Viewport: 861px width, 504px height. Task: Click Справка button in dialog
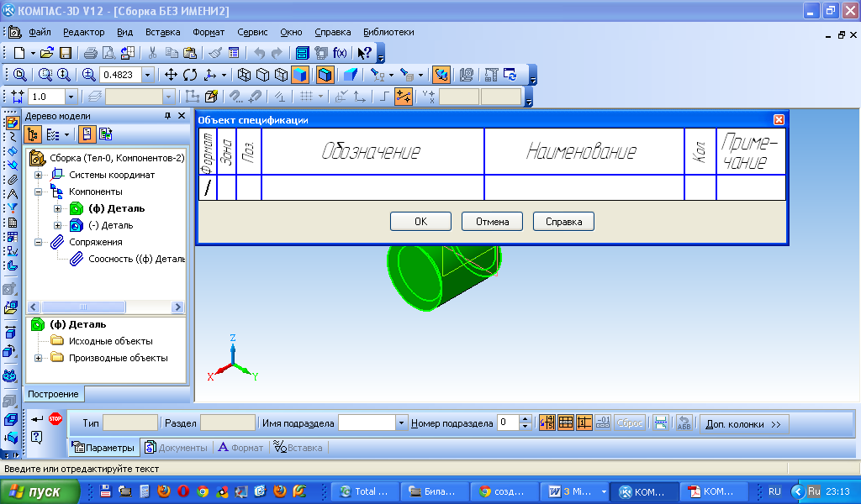[x=563, y=222]
